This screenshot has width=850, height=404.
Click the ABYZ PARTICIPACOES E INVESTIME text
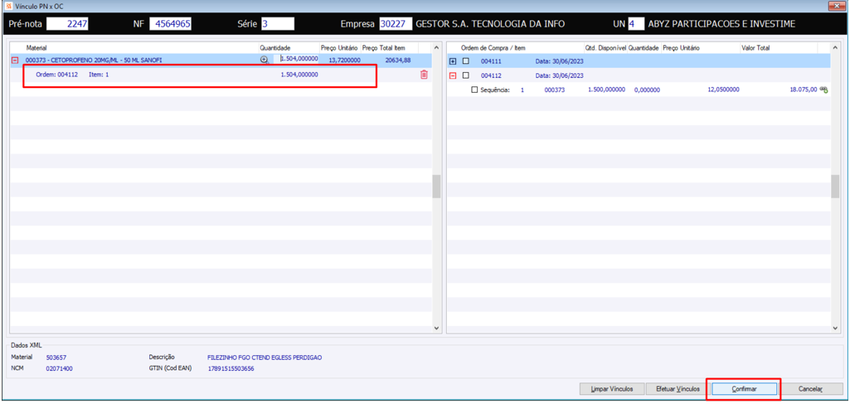pyautogui.click(x=722, y=24)
